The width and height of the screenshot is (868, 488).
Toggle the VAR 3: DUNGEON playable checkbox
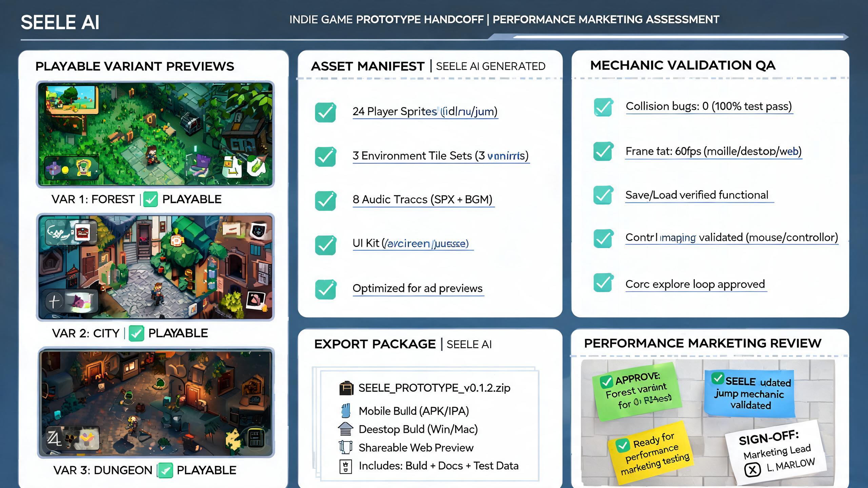(165, 470)
